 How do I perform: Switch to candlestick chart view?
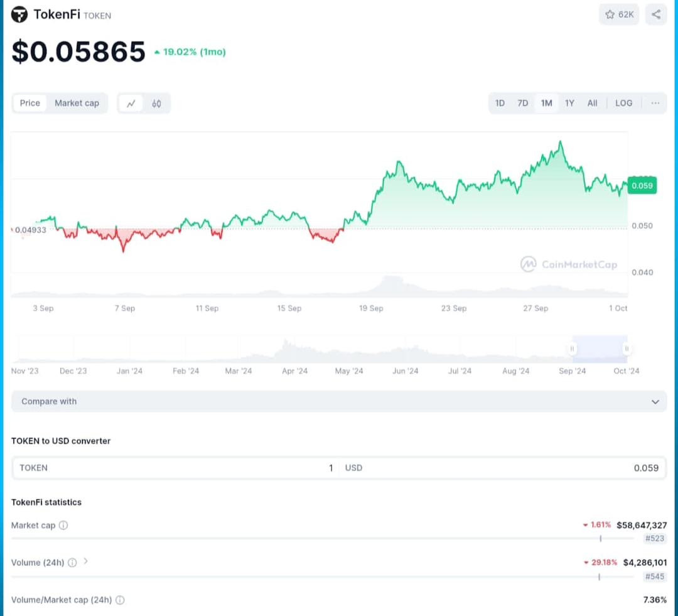coord(156,104)
